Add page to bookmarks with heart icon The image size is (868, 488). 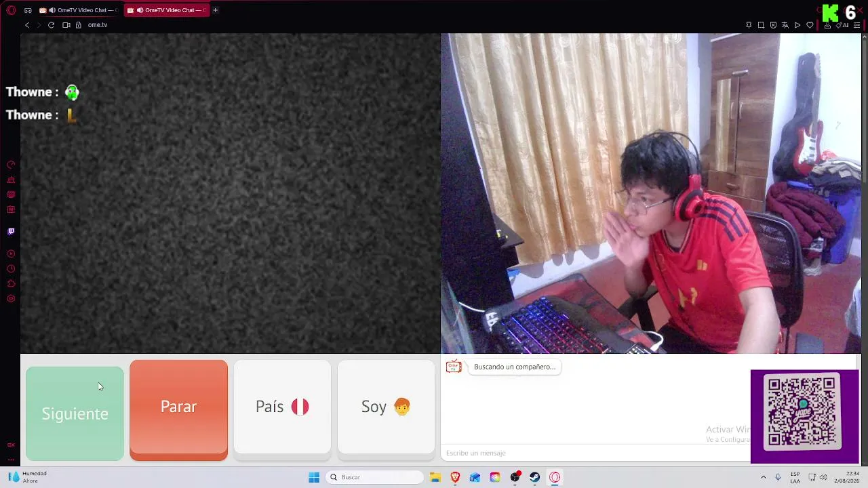coord(810,25)
